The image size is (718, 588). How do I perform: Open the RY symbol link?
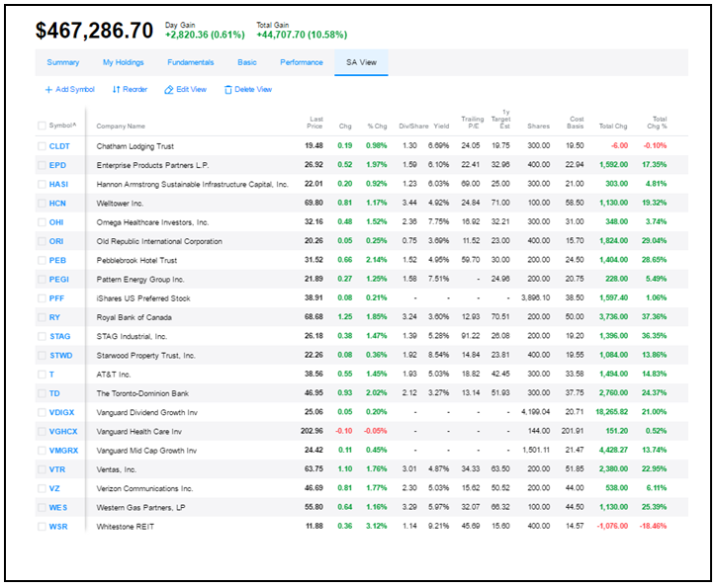[x=54, y=317]
